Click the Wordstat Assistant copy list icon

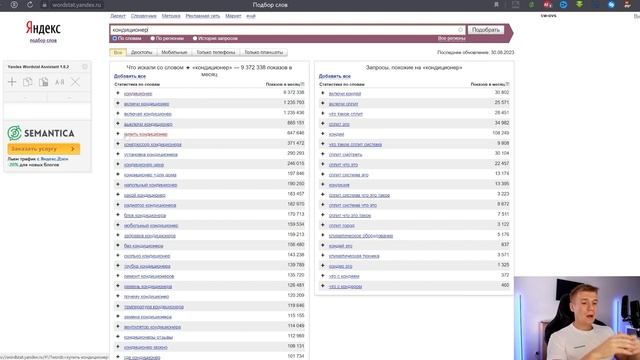(x=28, y=82)
